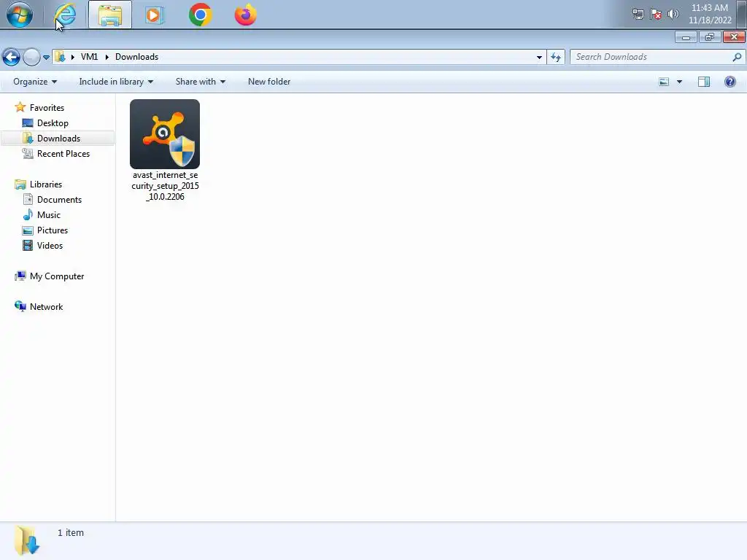Image resolution: width=747 pixels, height=560 pixels.
Task: Click the Windows Explorer taskbar icon
Action: [110, 15]
